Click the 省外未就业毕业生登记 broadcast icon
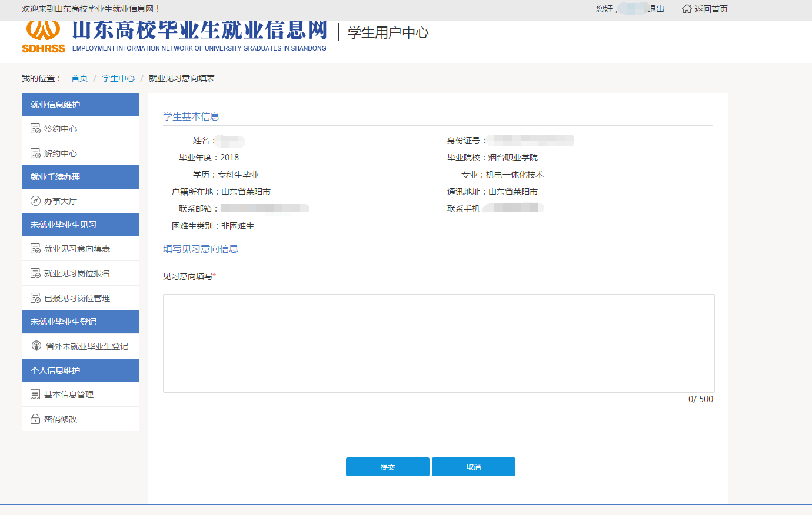Image resolution: width=812 pixels, height=515 pixels. (x=36, y=346)
